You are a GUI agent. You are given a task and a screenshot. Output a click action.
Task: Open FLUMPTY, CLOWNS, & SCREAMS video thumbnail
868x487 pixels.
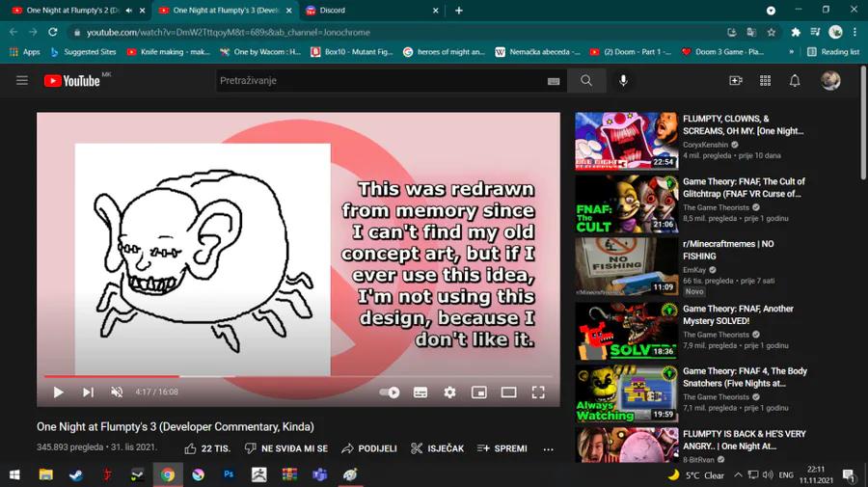click(626, 141)
